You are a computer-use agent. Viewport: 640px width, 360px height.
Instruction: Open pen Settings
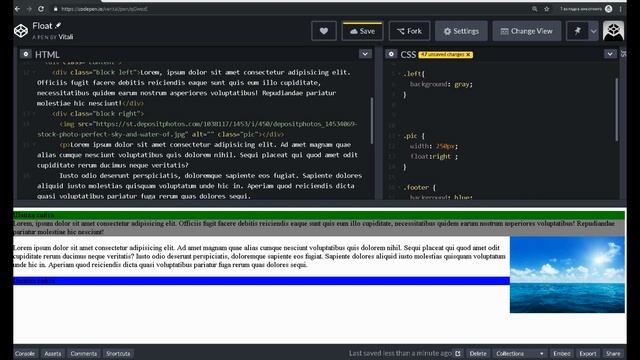click(x=461, y=31)
